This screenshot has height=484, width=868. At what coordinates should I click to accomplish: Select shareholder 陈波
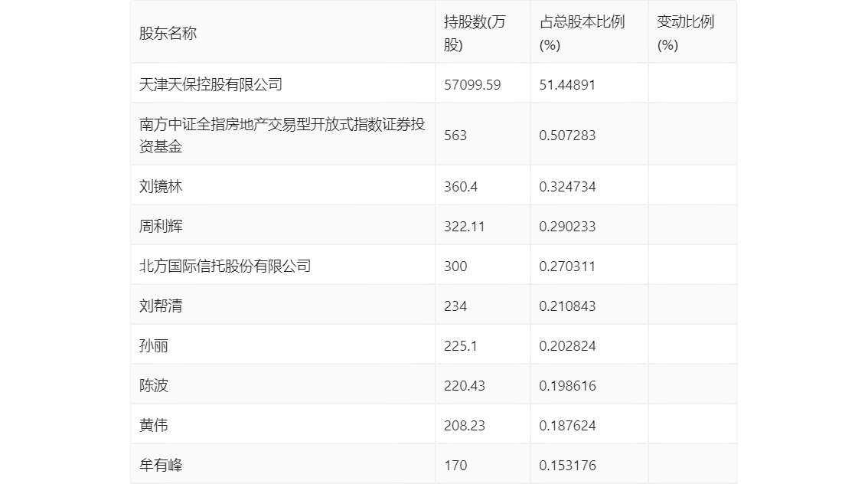[153, 386]
